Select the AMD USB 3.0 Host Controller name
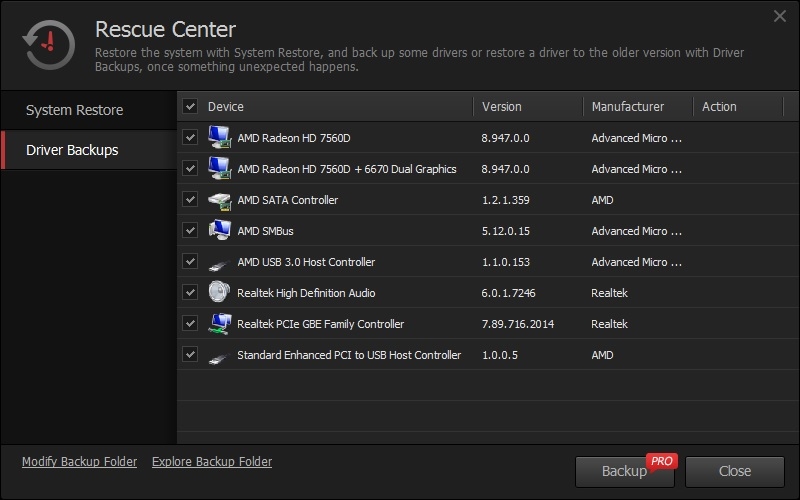The height and width of the screenshot is (500, 800). 306,262
